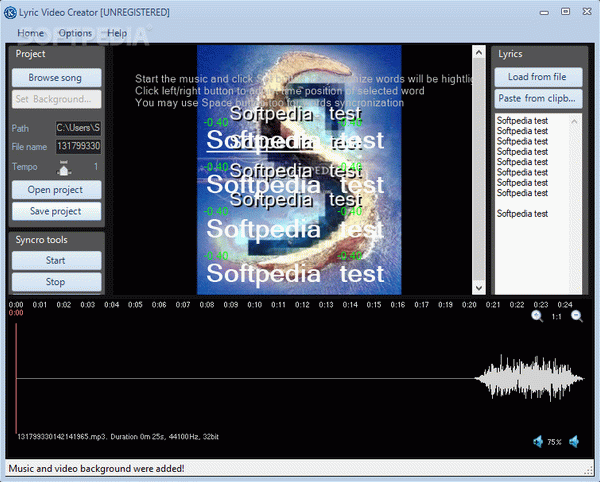Select last Softpedia test line in lyrics list
This screenshot has height=482, width=600.
[522, 213]
